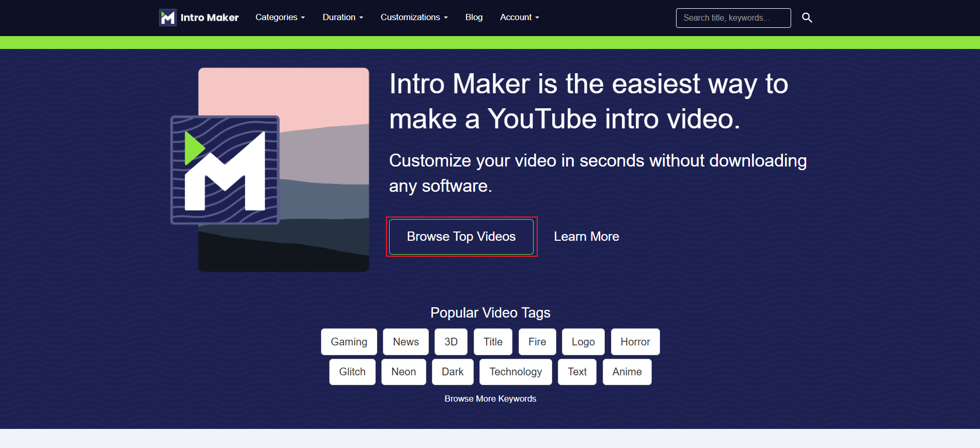The height and width of the screenshot is (448, 980).
Task: Click the search magnifier icon
Action: tap(807, 18)
